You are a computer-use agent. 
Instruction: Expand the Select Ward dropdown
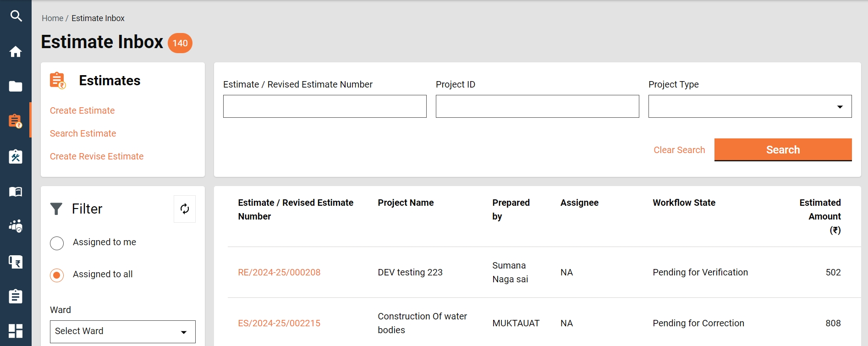point(122,331)
